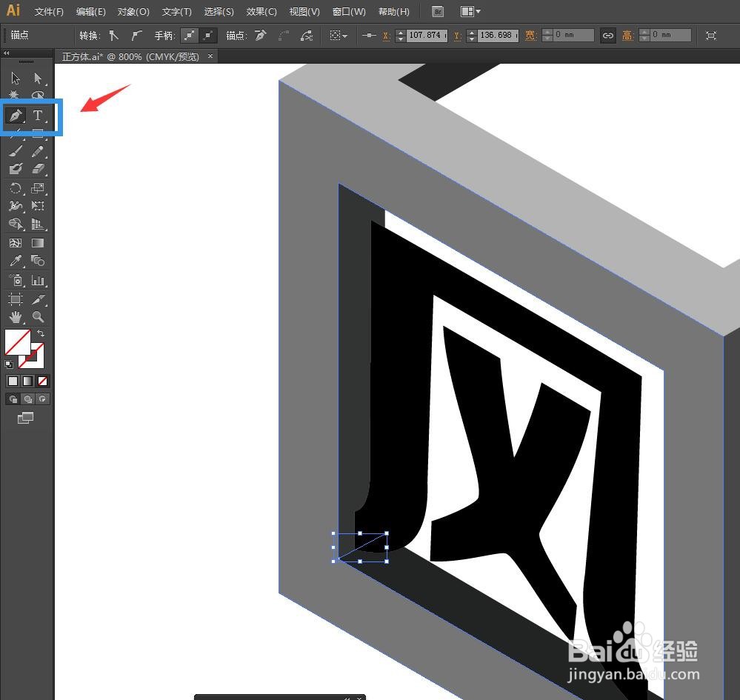Click the X coordinate input field
Image resolution: width=740 pixels, height=700 pixels.
click(426, 35)
